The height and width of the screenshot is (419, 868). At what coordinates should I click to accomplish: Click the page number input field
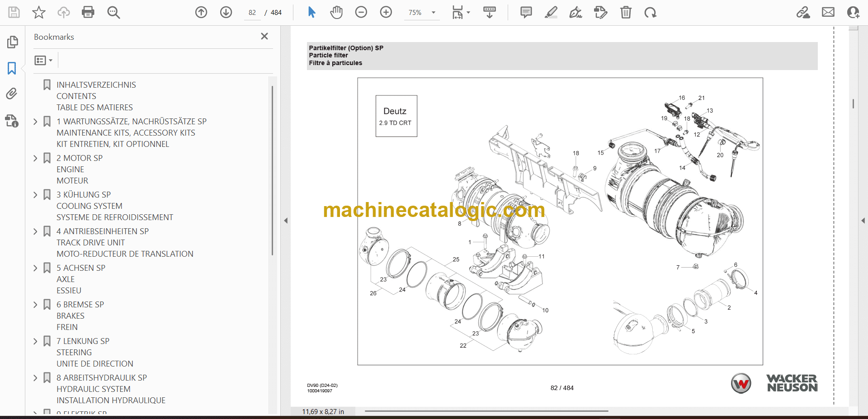point(252,13)
